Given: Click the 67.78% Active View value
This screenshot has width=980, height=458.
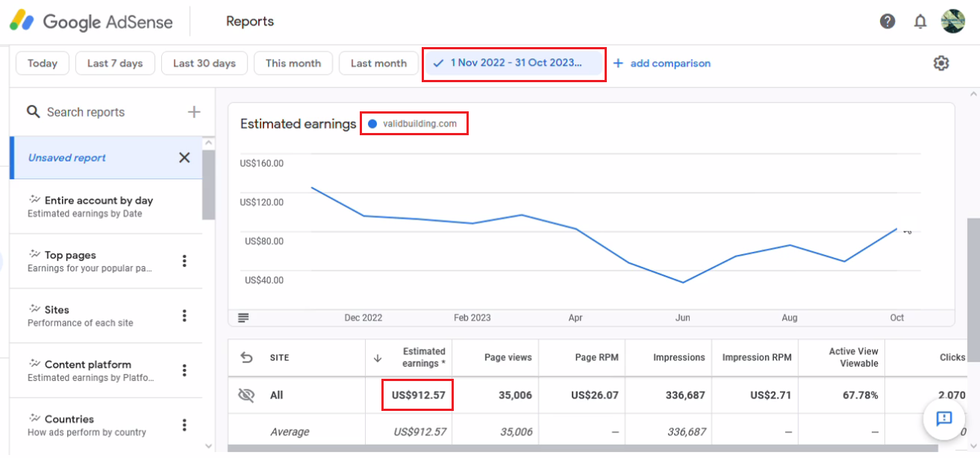Looking at the screenshot, I should (x=860, y=395).
